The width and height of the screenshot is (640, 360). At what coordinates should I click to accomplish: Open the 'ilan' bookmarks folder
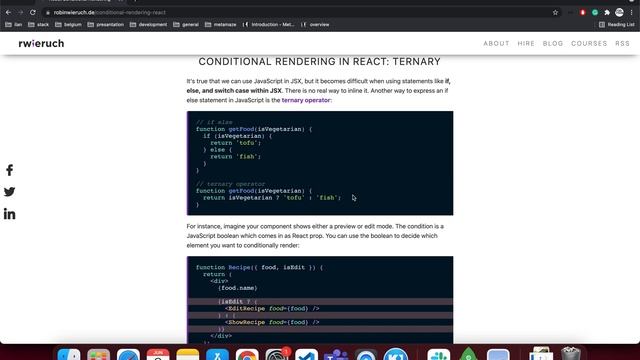[x=13, y=24]
